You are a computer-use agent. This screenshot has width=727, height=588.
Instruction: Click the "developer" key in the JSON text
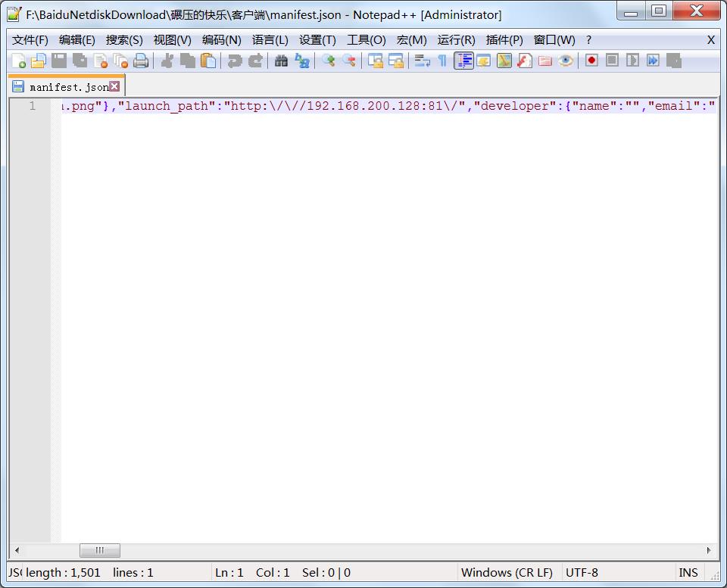(515, 106)
